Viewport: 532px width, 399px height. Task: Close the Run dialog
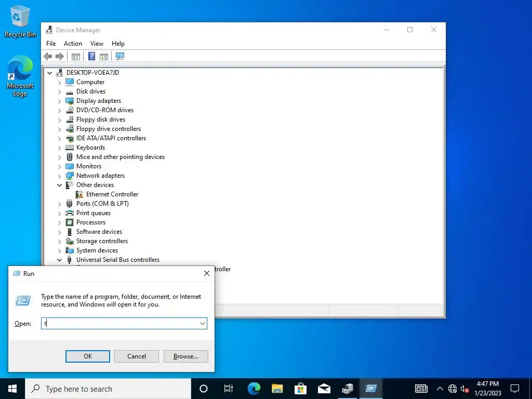tap(207, 273)
